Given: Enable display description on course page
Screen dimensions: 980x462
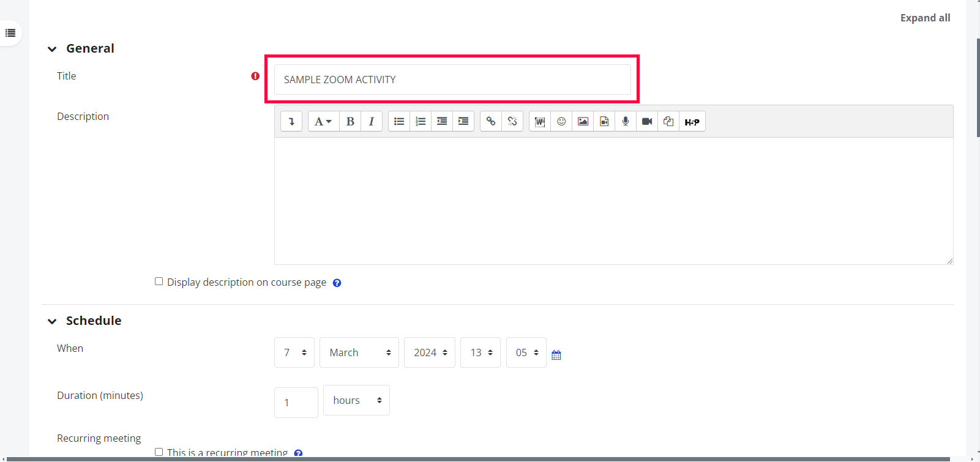Looking at the screenshot, I should (159, 281).
